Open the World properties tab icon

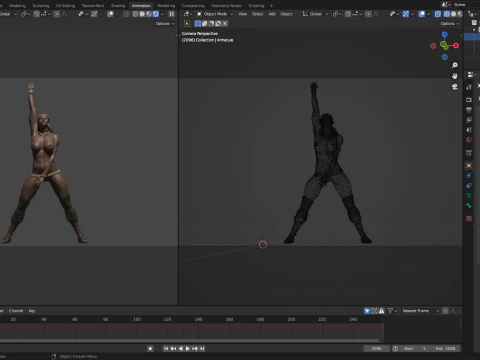pyautogui.click(x=469, y=140)
